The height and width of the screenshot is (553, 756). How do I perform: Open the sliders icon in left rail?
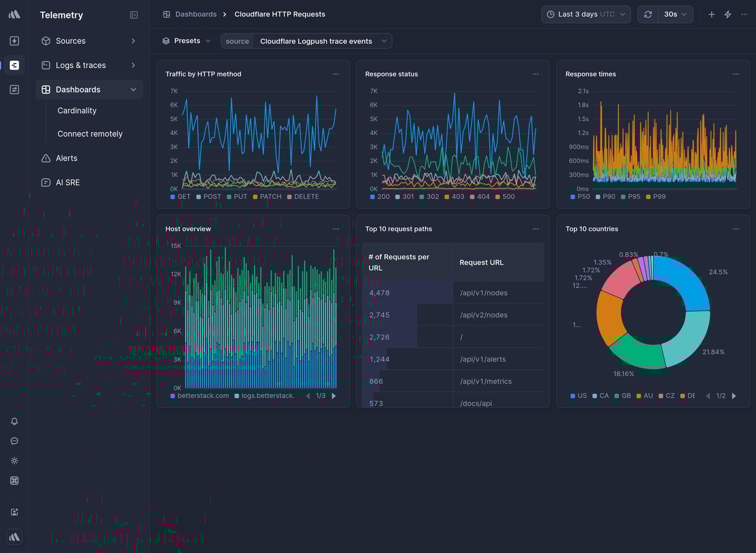tap(14, 89)
